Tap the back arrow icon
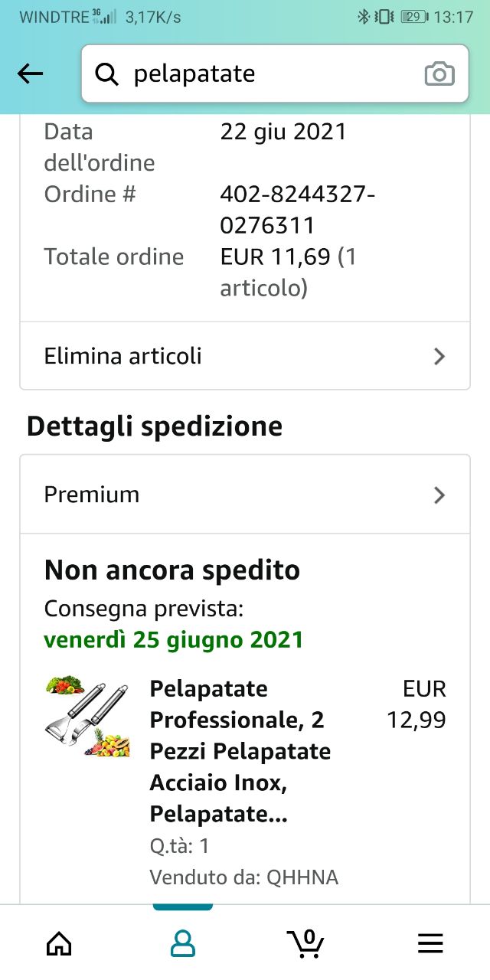Screen dimensions: 490x980 (x=31, y=73)
